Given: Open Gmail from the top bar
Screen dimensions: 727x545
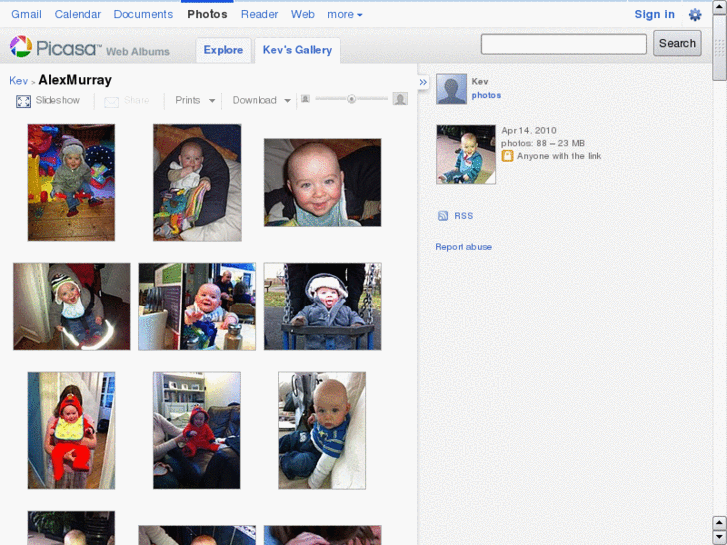Looking at the screenshot, I should click(x=26, y=14).
